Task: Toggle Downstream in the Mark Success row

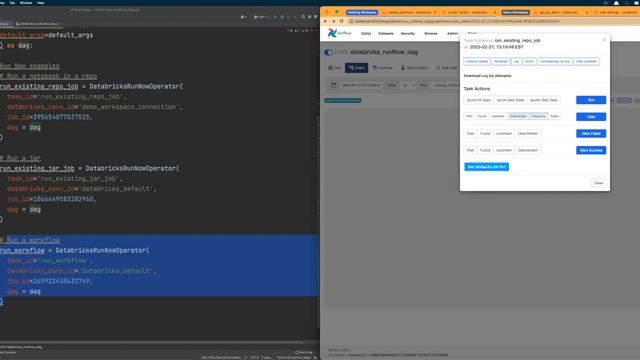Action: point(527,150)
